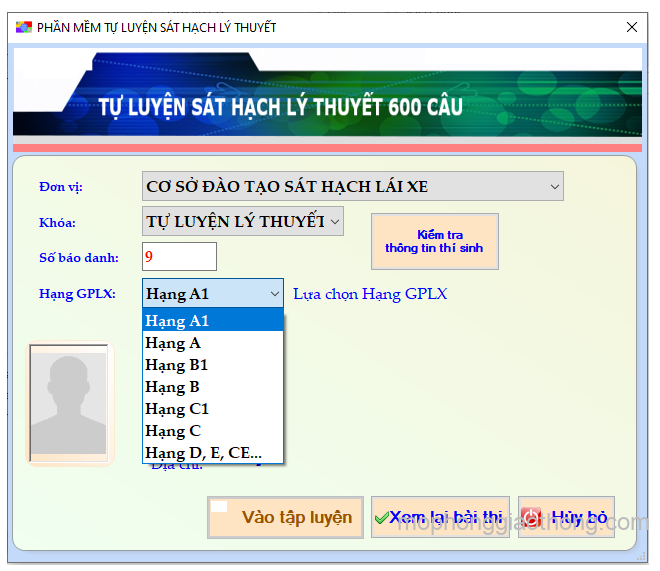The image size is (660, 571).
Task: Click the candidate photo placeholder
Action: tap(68, 398)
